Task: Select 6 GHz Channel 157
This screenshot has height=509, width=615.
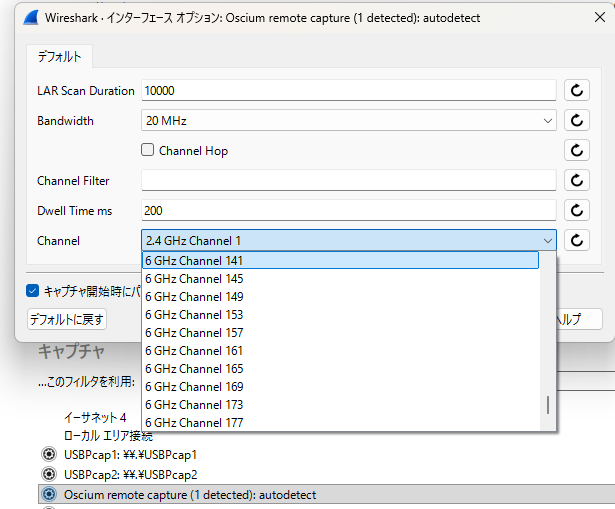Action: click(340, 333)
